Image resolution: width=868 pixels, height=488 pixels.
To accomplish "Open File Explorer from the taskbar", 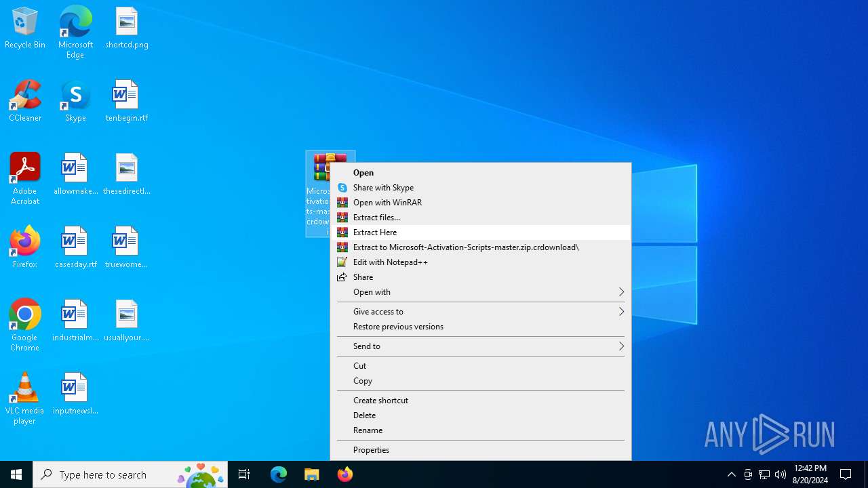I will tap(312, 474).
